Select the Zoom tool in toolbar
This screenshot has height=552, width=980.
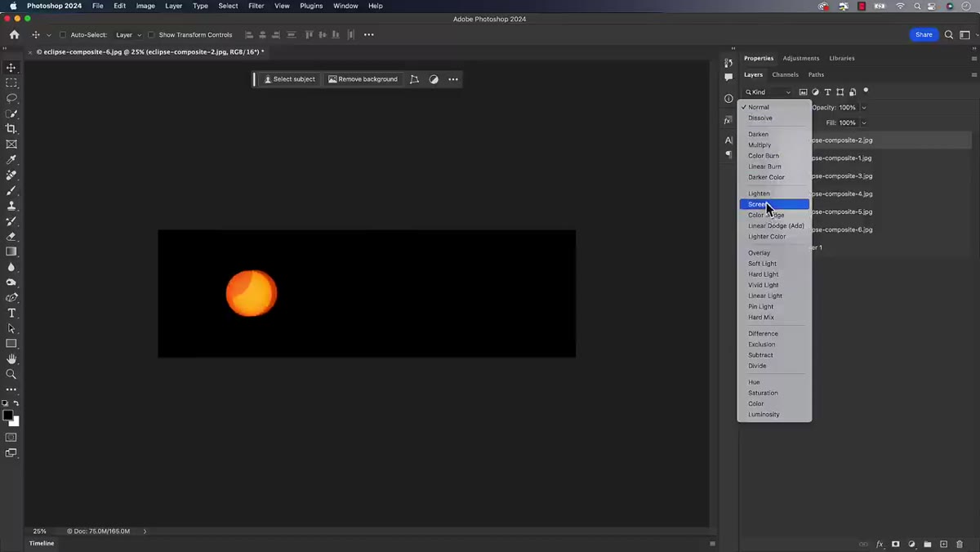point(11,375)
